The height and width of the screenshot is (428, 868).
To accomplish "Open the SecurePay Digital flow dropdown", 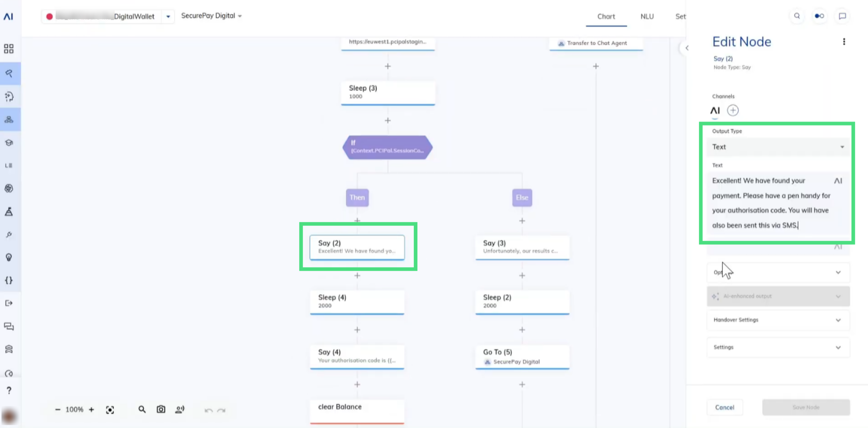I will point(212,16).
